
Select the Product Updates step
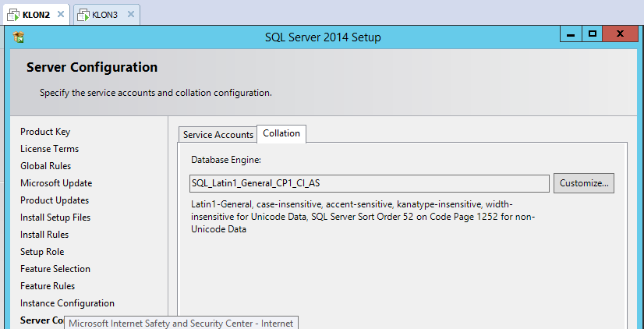pyautogui.click(x=55, y=200)
